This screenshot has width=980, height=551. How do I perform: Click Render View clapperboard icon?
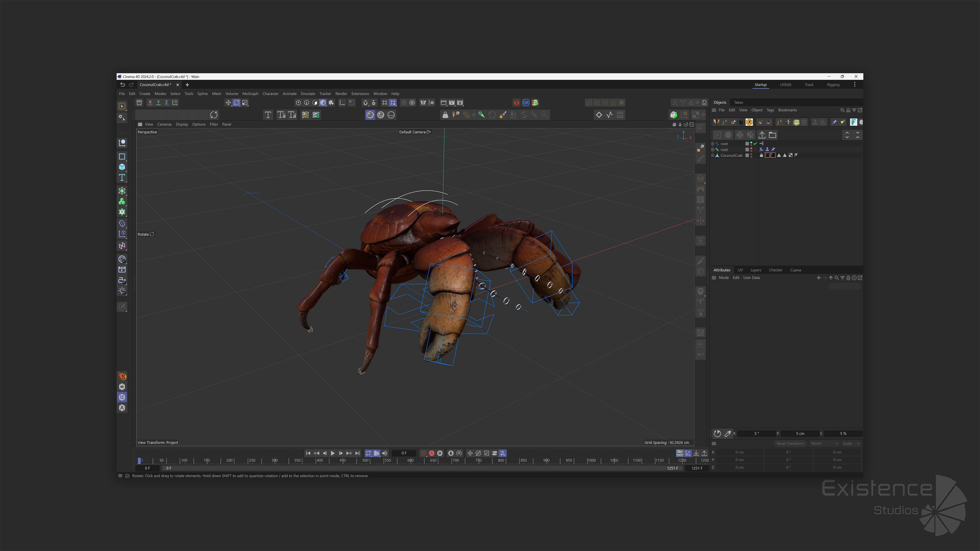(444, 103)
